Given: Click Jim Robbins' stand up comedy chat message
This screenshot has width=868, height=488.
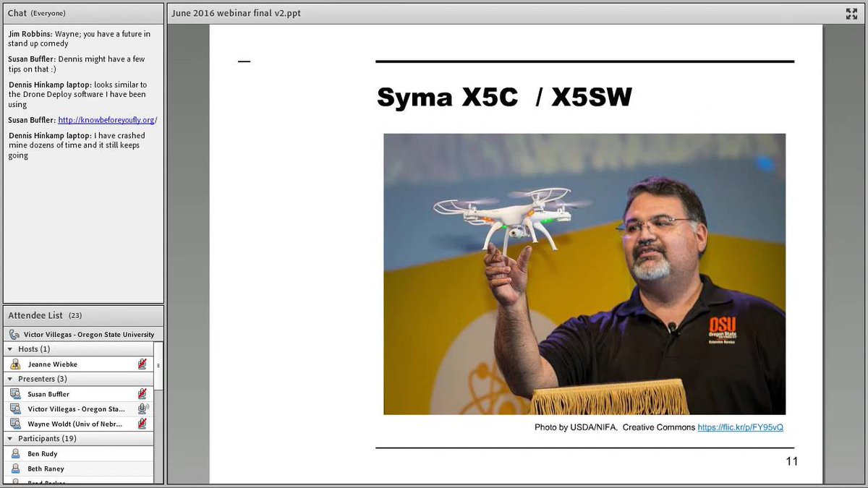Looking at the screenshot, I should pos(80,38).
